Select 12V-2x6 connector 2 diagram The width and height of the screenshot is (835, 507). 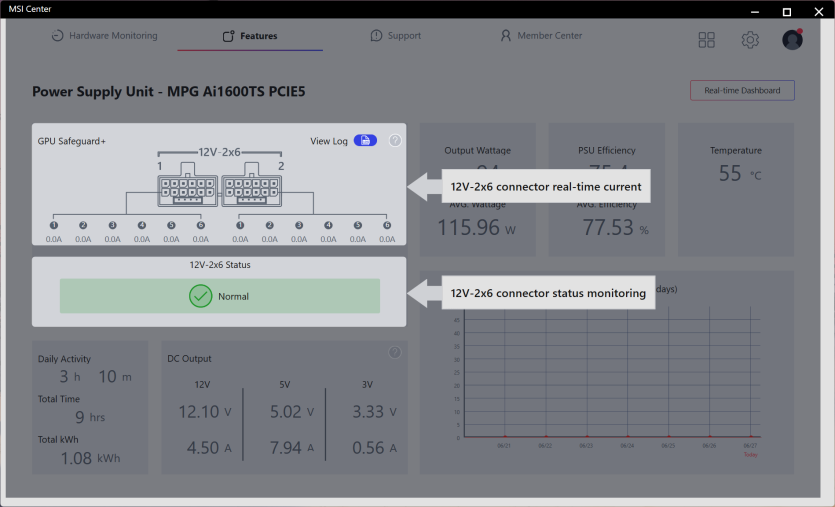251,185
